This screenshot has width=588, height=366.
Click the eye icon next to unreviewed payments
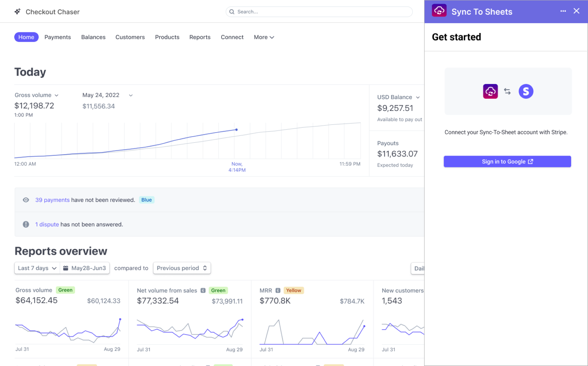[x=26, y=200]
